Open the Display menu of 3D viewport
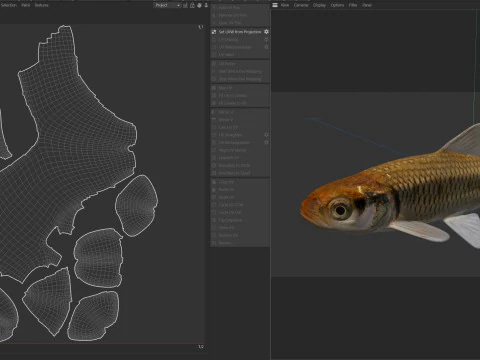The width and height of the screenshot is (480, 360). click(x=319, y=5)
